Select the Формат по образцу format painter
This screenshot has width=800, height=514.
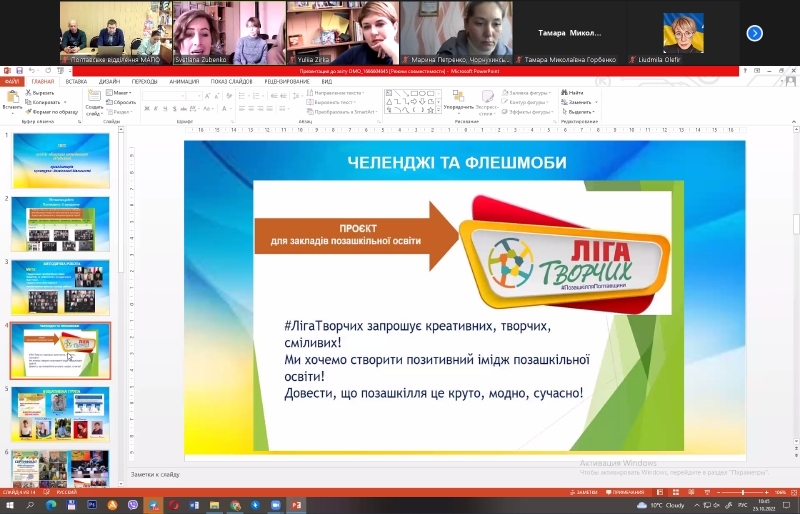[x=52, y=112]
